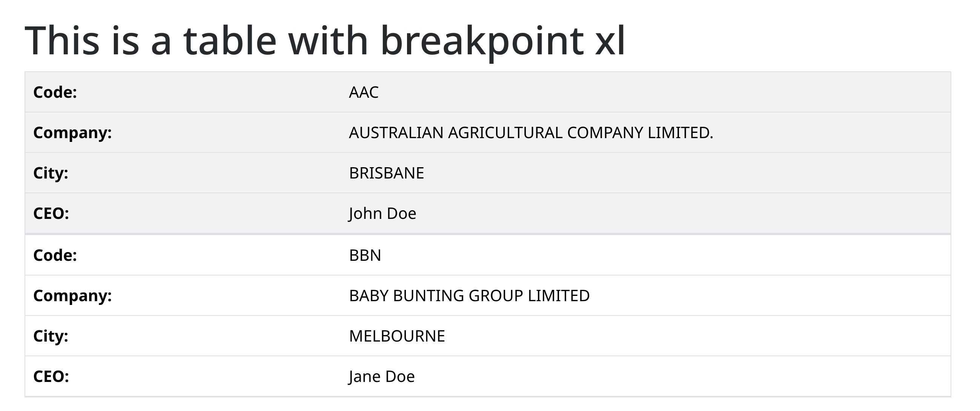
Task: Click AUSTRALIAN AGRICULTURAL COMPANY LIMITED text
Action: (x=531, y=132)
